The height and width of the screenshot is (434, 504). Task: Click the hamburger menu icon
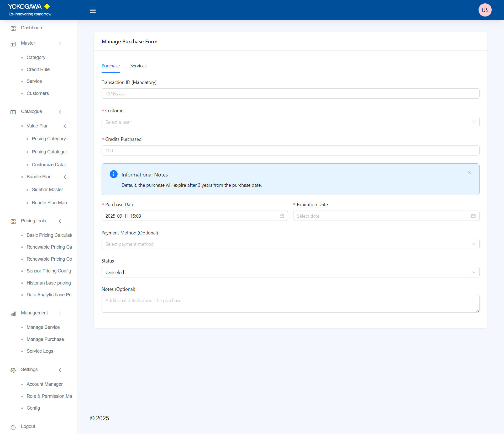93,11
